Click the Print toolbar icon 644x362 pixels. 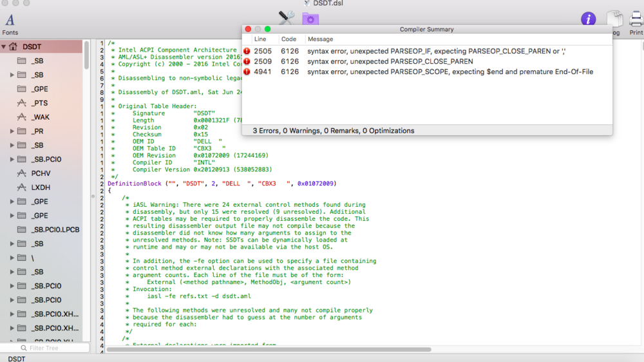(x=636, y=21)
